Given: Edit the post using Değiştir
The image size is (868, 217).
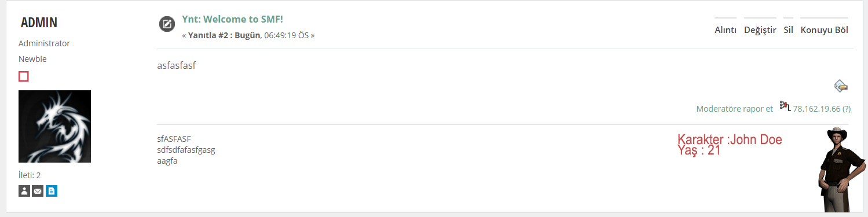Looking at the screenshot, I should (760, 30).
